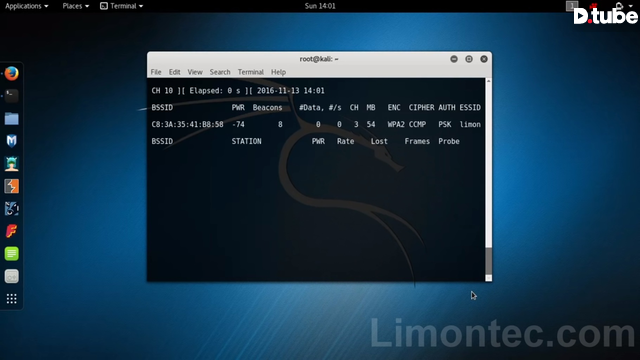Launch Metasploit from the dock
Screen dimensions: 640x360
click(11, 141)
